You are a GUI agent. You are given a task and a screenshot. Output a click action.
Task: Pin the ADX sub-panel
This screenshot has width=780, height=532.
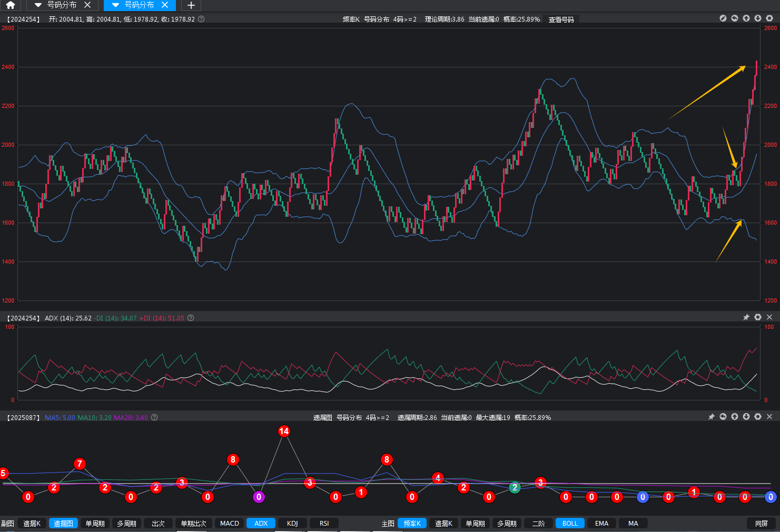746,317
